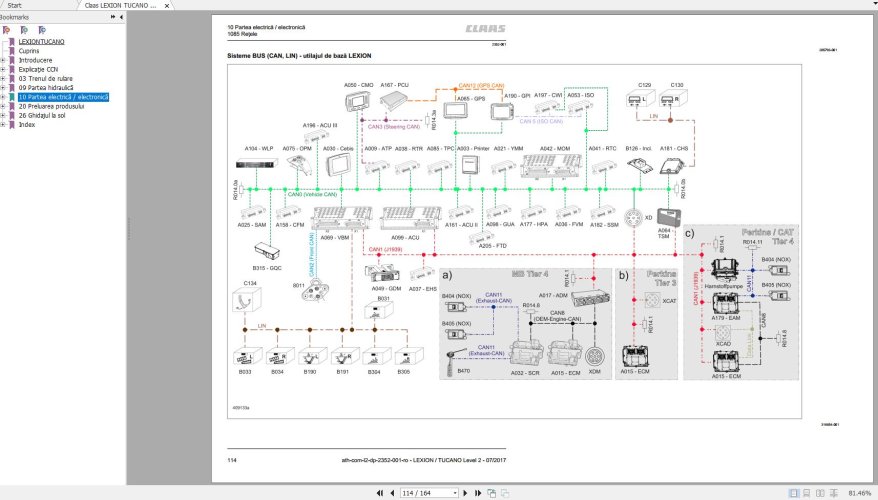Expand the Introducere bookmark node
878x500 pixels.
pyautogui.click(x=3, y=60)
